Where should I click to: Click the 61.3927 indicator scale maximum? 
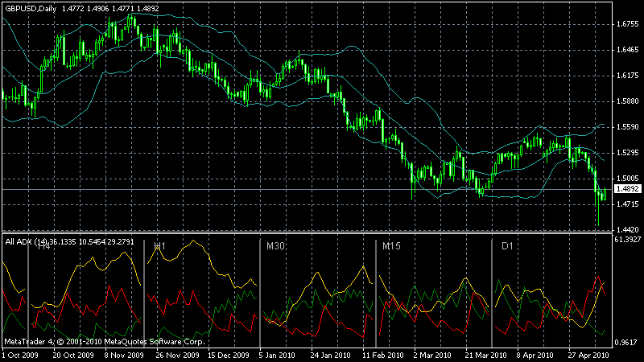point(628,239)
